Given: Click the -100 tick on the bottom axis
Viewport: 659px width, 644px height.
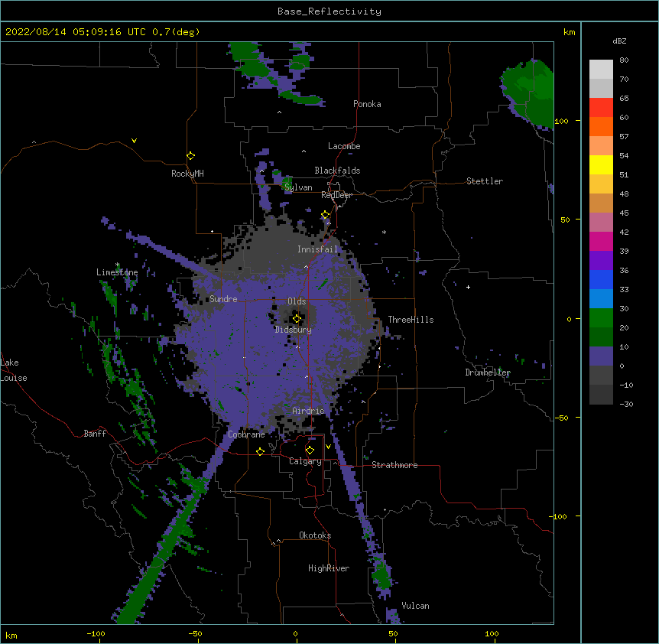Looking at the screenshot, I should point(96,633).
